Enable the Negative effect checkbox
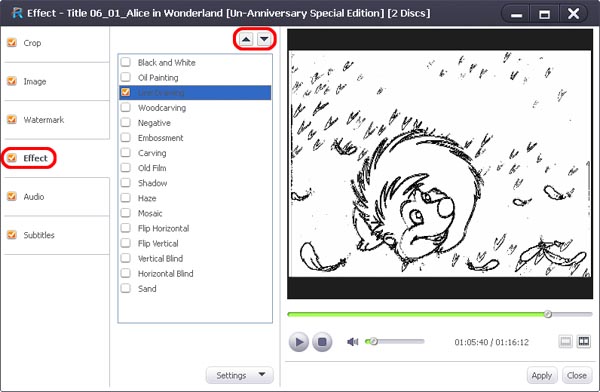The height and width of the screenshot is (392, 600). pyautogui.click(x=126, y=122)
